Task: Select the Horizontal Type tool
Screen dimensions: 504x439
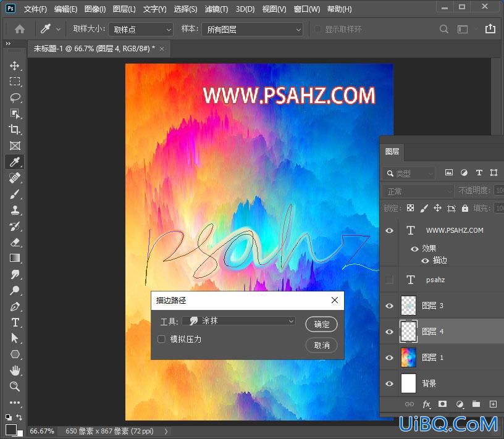Action: click(14, 322)
